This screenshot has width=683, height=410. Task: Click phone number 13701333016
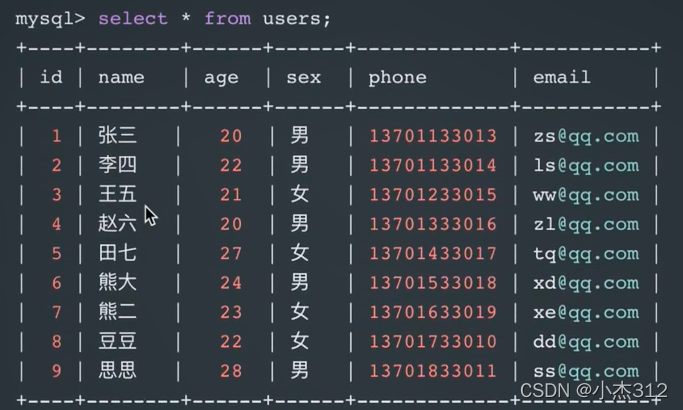432,224
